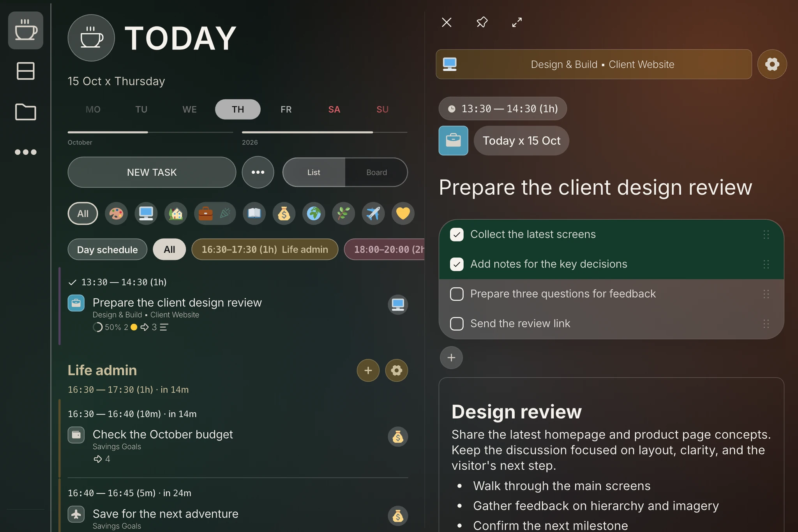This screenshot has height=532, width=798.
Task: Open the sidebar three-dots more menu
Action: [26, 152]
